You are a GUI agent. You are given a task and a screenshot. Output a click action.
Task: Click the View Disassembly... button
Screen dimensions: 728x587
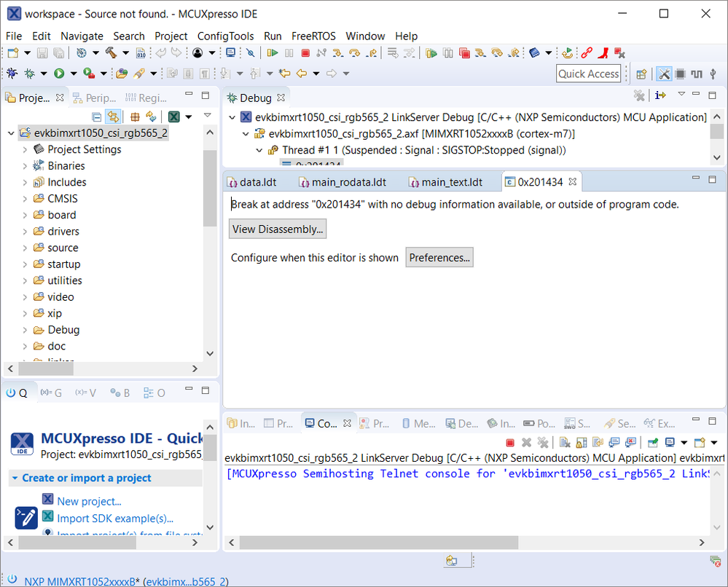coord(278,229)
